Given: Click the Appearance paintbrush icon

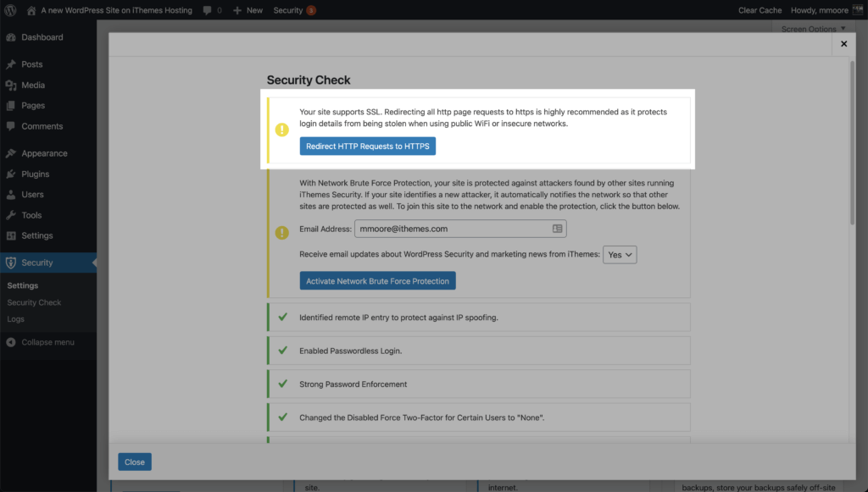Looking at the screenshot, I should 11,153.
